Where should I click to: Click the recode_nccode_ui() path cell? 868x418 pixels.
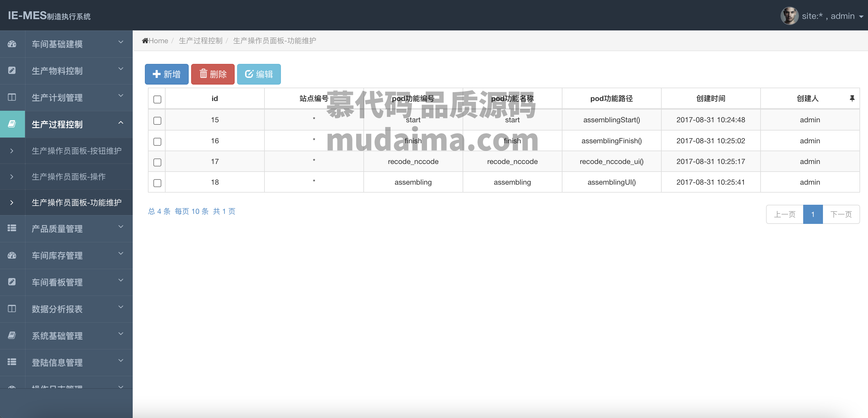click(x=611, y=162)
